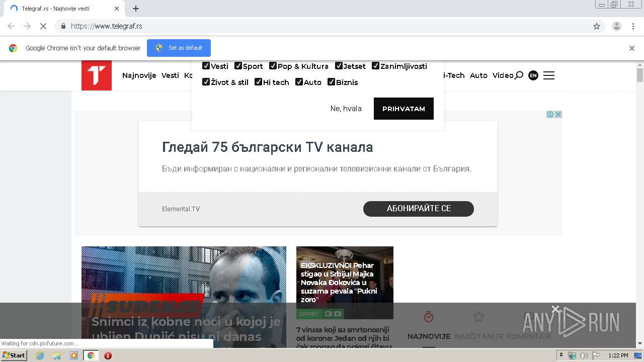Uncheck the Auto checkbox

coord(299,82)
